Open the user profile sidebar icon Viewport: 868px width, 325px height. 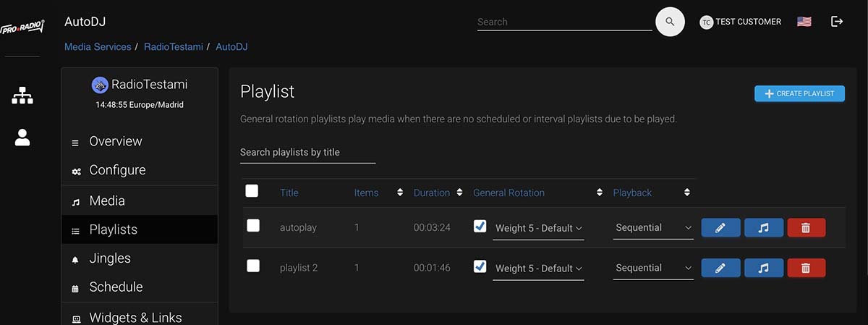tap(22, 137)
